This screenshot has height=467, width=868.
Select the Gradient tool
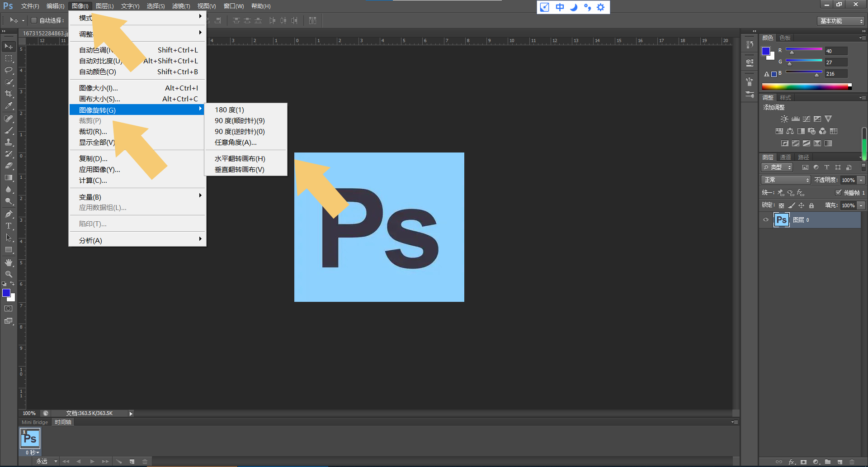coord(9,177)
